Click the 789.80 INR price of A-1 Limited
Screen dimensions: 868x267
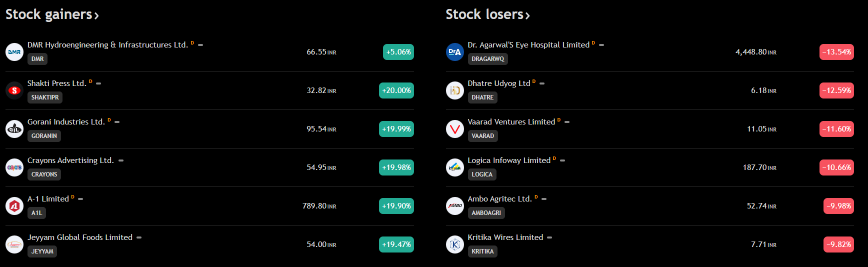[319, 206]
